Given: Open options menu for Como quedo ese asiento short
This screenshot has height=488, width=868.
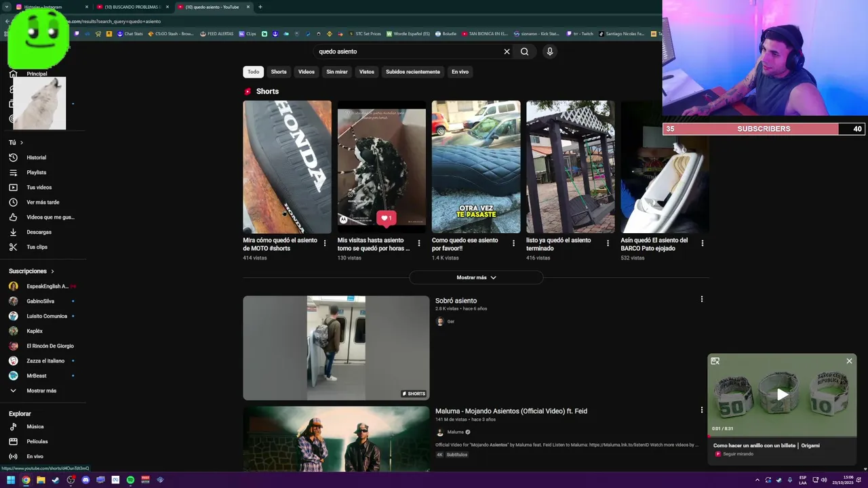Looking at the screenshot, I should click(513, 243).
